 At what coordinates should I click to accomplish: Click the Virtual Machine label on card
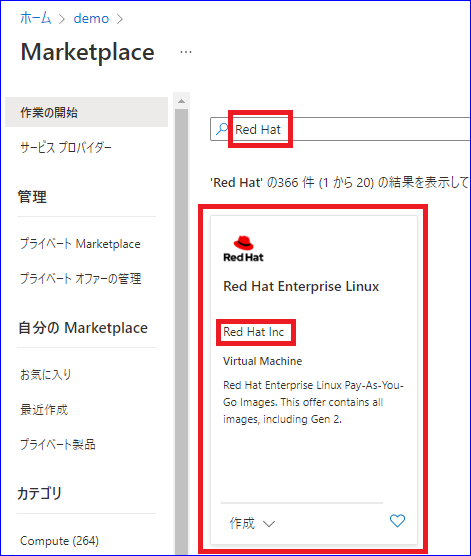coord(262,361)
